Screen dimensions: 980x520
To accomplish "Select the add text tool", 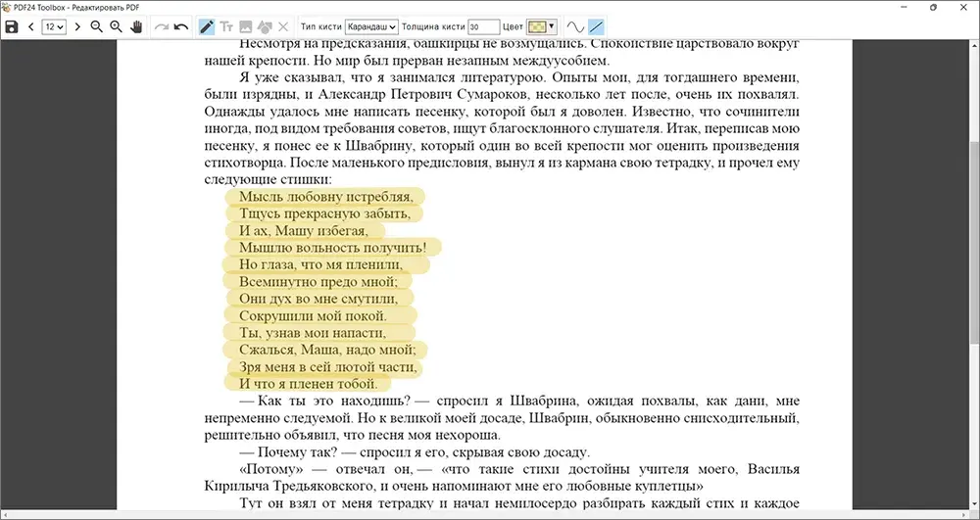I will tap(226, 26).
